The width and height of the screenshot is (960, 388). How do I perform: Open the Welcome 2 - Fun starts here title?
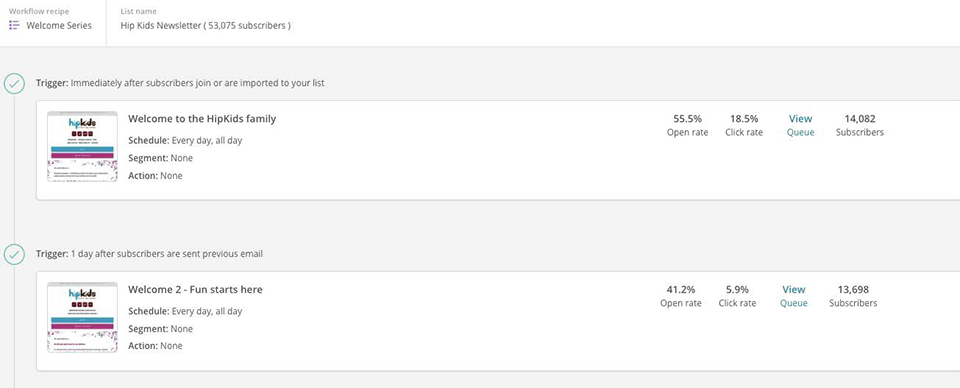point(195,289)
